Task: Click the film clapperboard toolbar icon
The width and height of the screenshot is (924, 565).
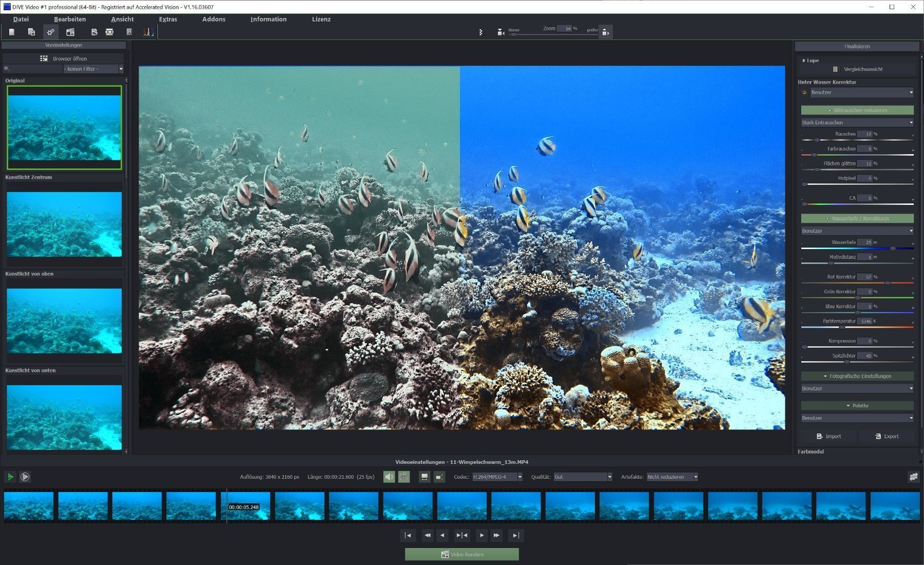Action: tap(70, 32)
